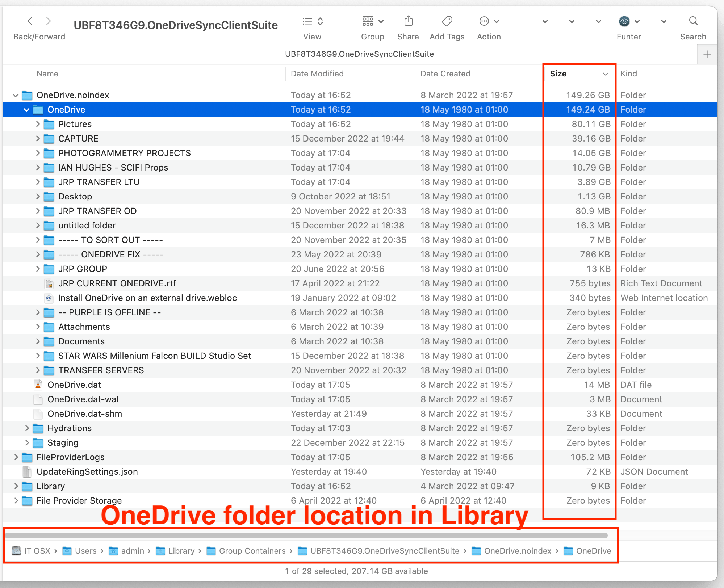Open the Group icon menu

pyautogui.click(x=368, y=21)
